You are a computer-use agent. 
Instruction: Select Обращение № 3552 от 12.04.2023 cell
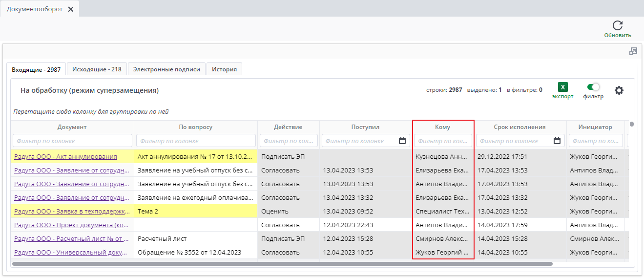(x=195, y=253)
